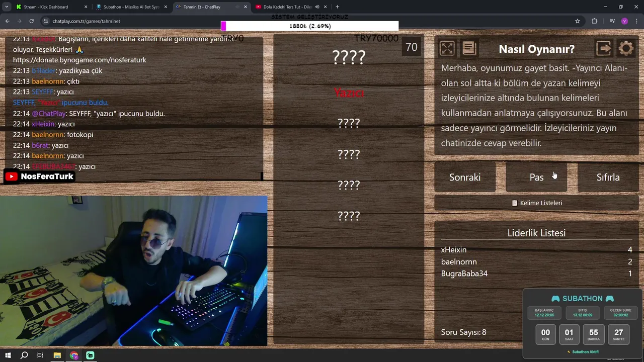Click the Pas button
Image resolution: width=644 pixels, height=362 pixels.
click(536, 177)
